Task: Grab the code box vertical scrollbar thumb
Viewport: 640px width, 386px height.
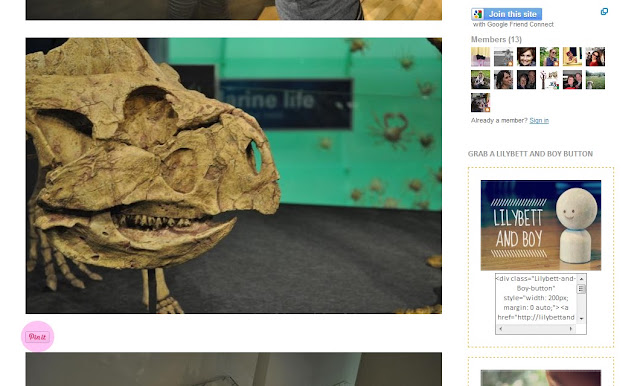Action: (581, 289)
